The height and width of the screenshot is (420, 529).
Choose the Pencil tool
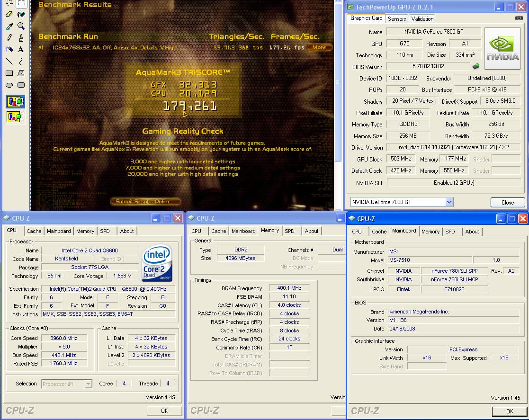click(x=9, y=38)
